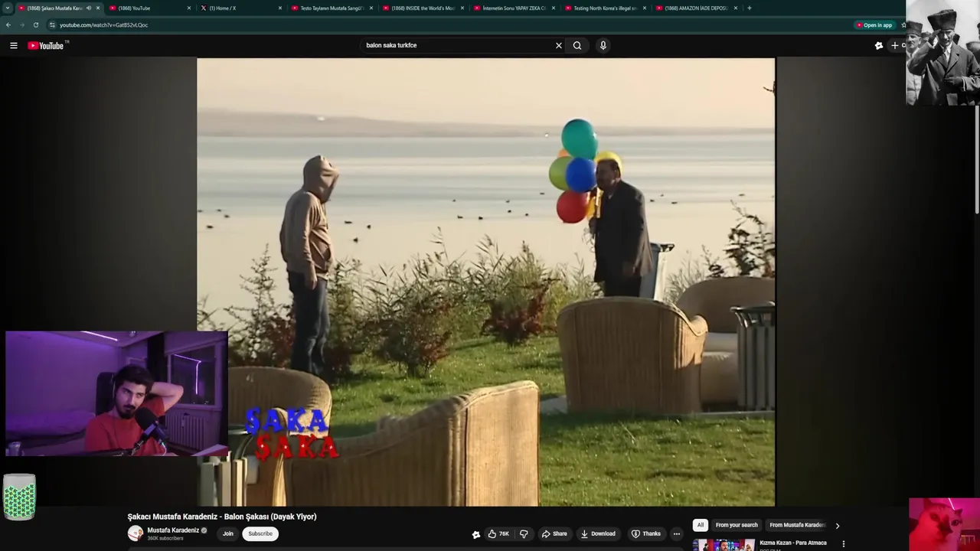This screenshot has width=980, height=551.
Task: Go back in browser history
Action: point(8,24)
